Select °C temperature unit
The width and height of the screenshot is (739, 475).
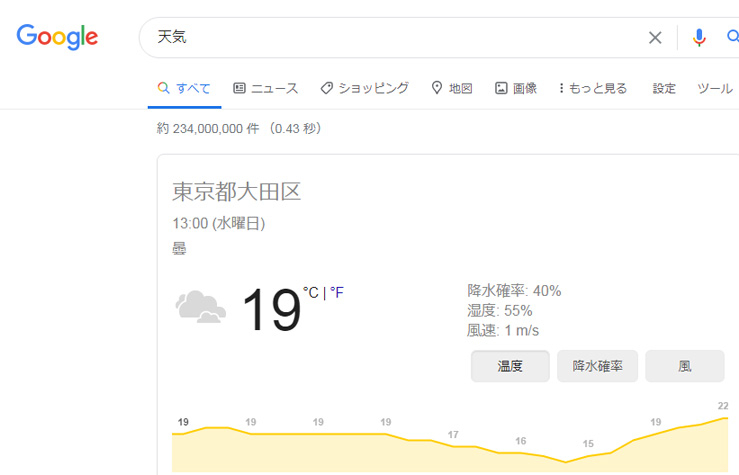tap(311, 293)
